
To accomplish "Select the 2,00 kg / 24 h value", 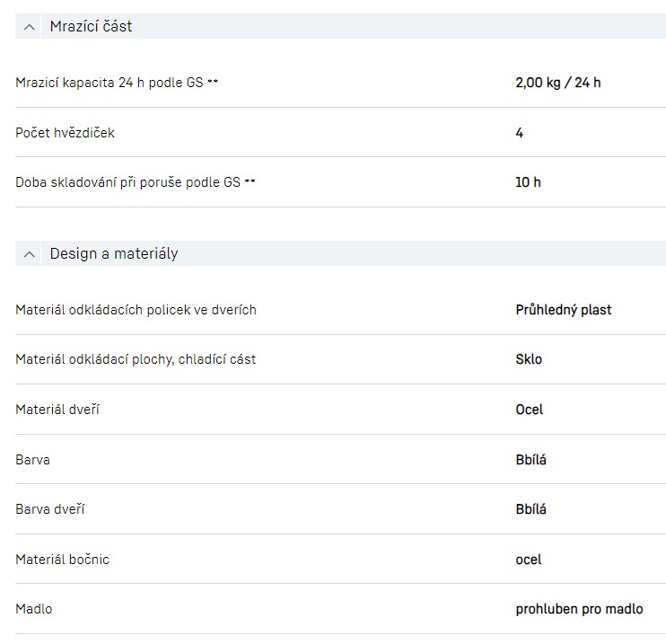I will click(x=557, y=83).
